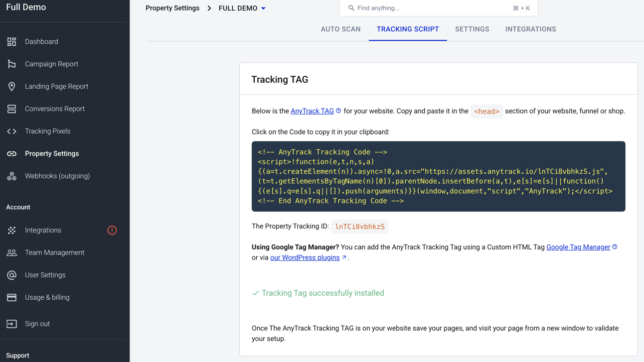This screenshot has width=644, height=362.
Task: Click the help icon next to AnyTrack TAG
Action: click(x=338, y=111)
